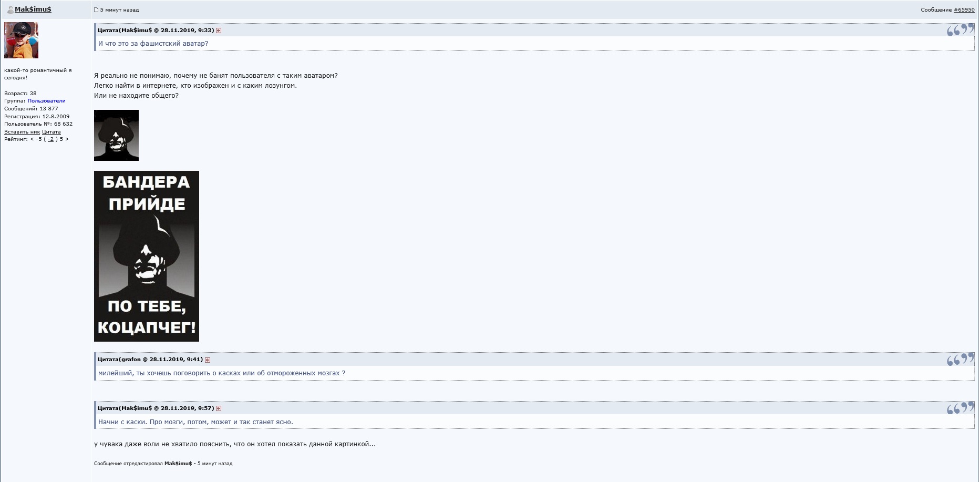Viewport: 980px width, 482px height.
Task: Click quote text 'Начни с каски. Про мозги...'
Action: tap(195, 422)
